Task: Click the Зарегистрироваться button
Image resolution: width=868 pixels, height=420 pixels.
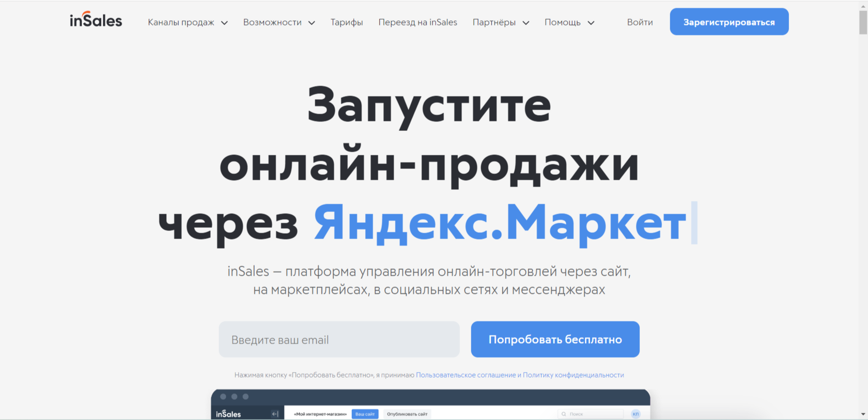Action: point(729,22)
